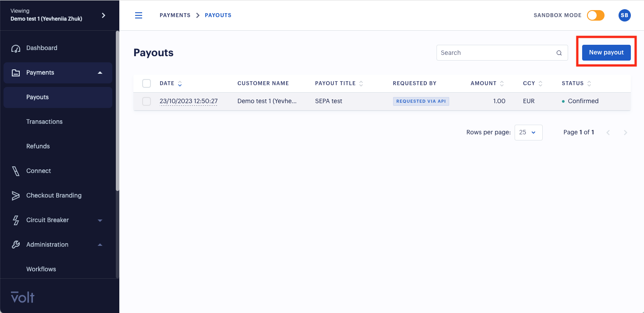Click the Payments folder icon
Screen dimensions: 644x313
[17, 72]
